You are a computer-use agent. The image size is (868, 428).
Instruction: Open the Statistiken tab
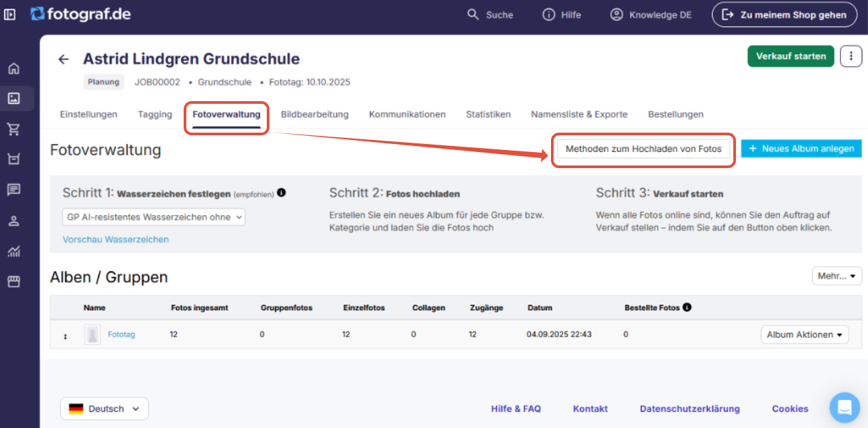point(489,115)
